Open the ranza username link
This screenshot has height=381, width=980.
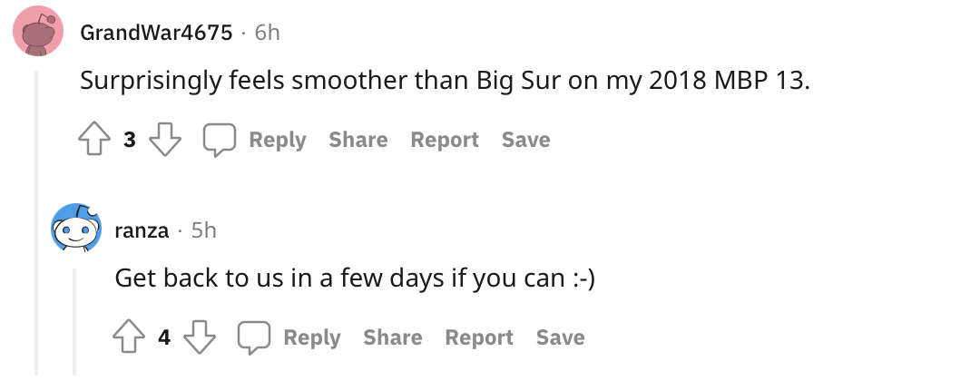pyautogui.click(x=142, y=230)
